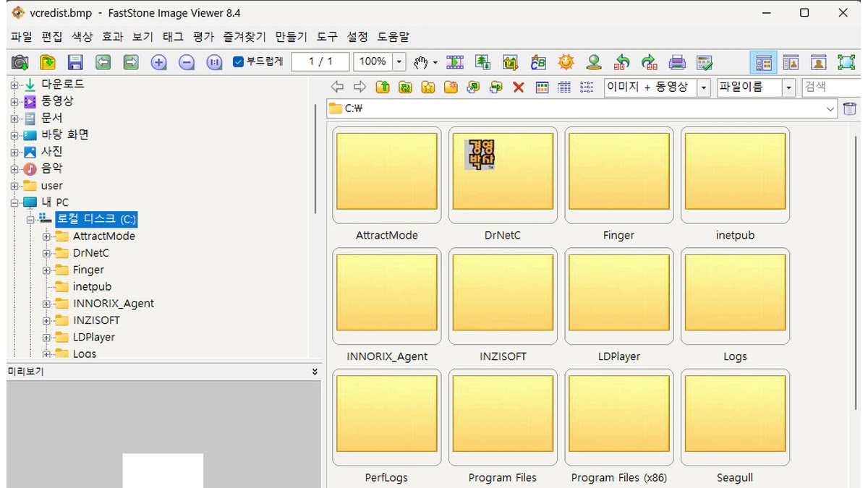Image resolution: width=868 pixels, height=488 pixels.
Task: Click the refresh folder icon
Action: tap(405, 87)
